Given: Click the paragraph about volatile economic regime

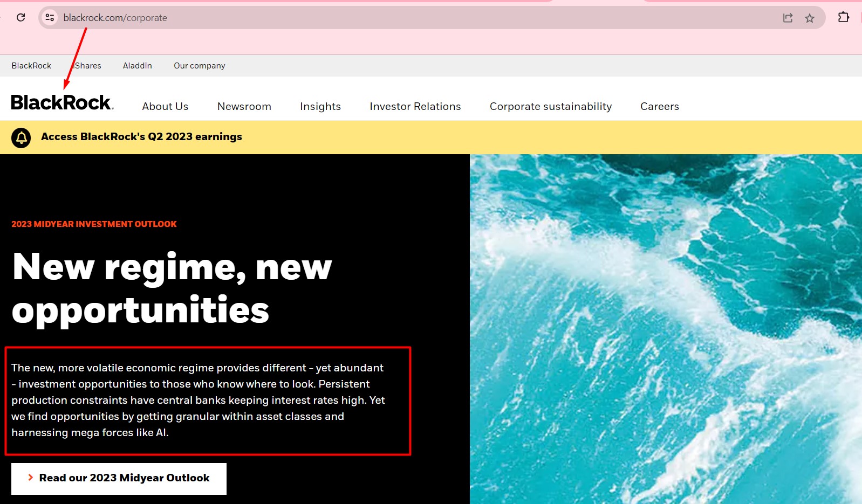Looking at the screenshot, I should [x=199, y=400].
